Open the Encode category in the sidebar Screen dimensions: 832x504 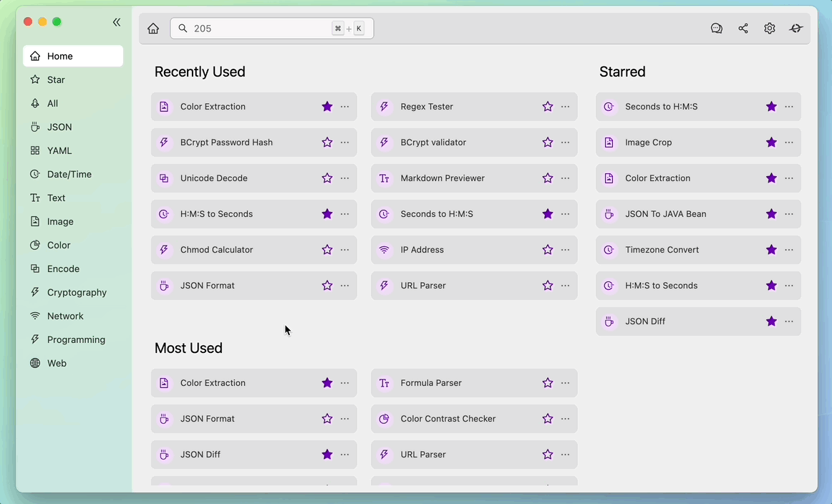point(73,268)
